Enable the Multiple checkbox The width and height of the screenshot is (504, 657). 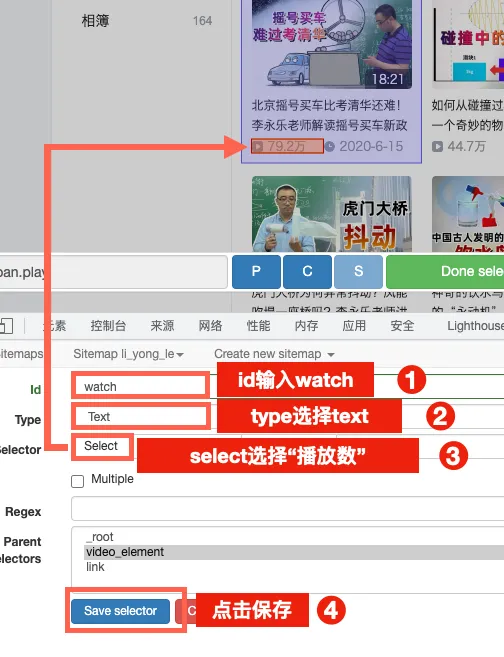(78, 481)
